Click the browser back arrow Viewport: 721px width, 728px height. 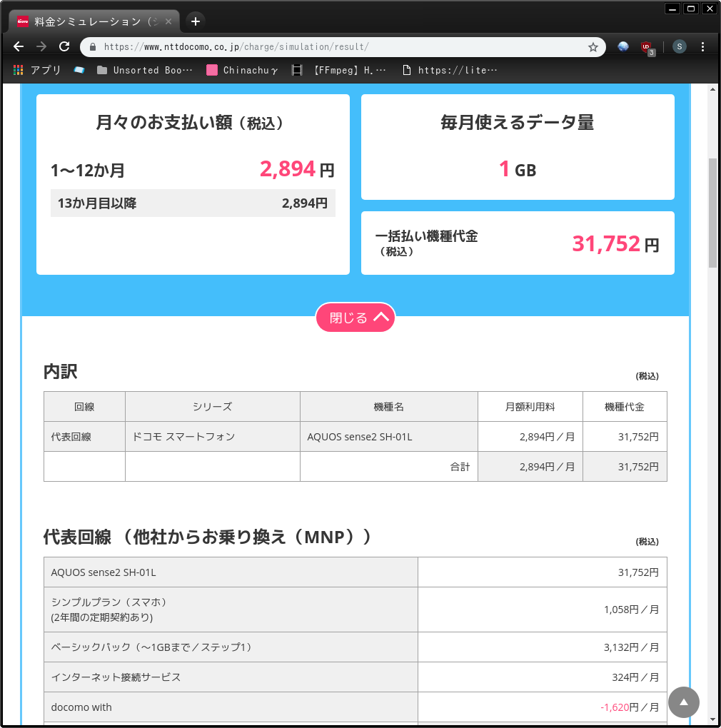pos(19,46)
